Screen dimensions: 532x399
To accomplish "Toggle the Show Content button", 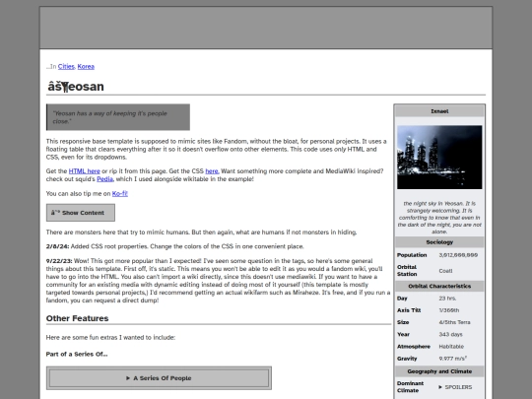I will (81, 213).
